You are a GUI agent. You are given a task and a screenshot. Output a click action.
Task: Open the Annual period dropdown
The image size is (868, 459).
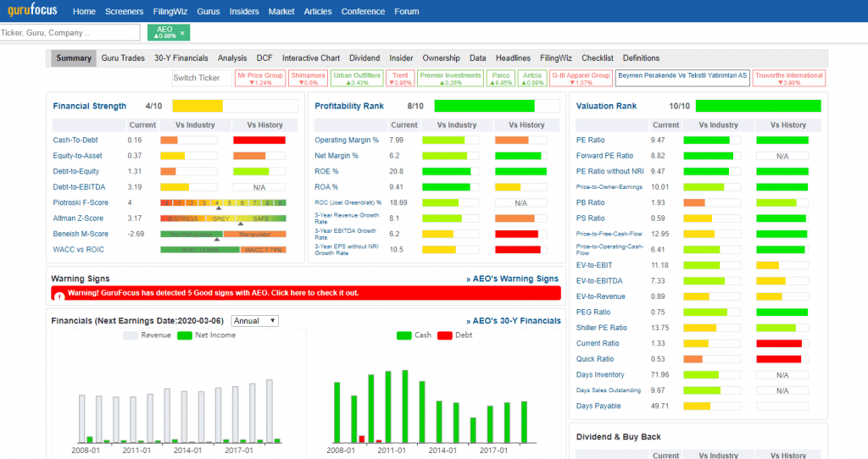(x=254, y=321)
